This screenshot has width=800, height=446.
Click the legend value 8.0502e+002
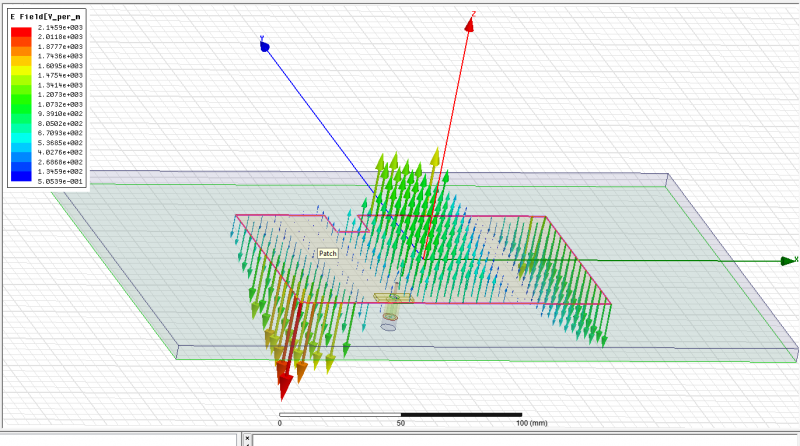click(x=60, y=123)
